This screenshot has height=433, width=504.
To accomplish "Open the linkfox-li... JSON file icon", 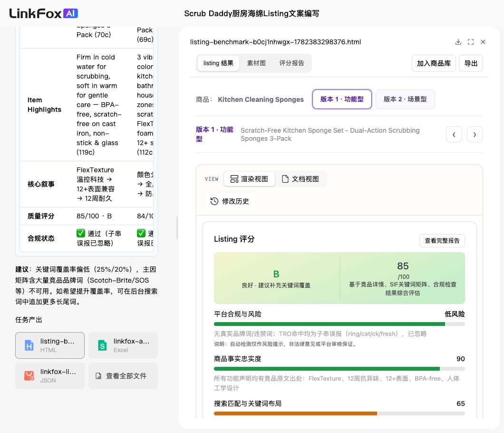I will 29,376.
